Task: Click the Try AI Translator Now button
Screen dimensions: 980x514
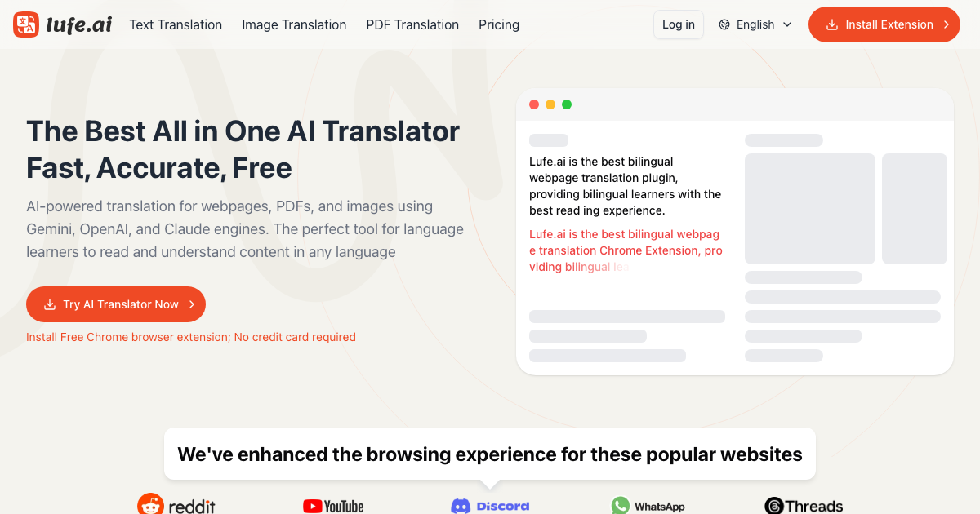Action: point(115,304)
